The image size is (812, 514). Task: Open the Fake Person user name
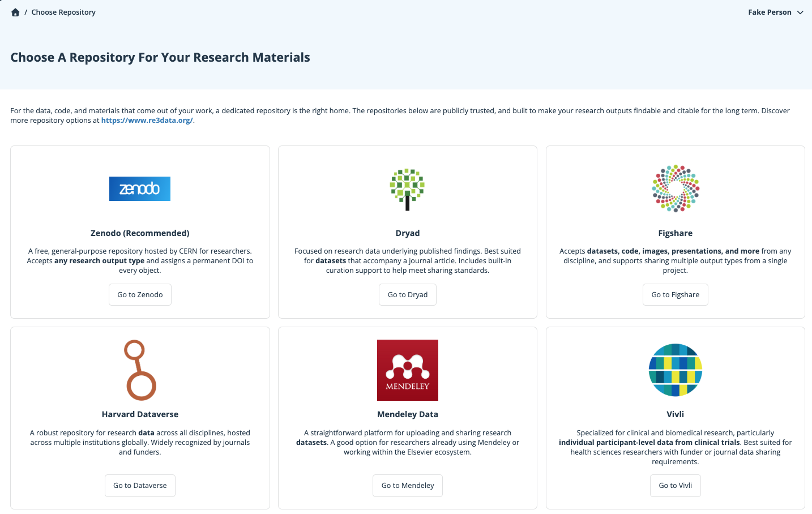(x=770, y=12)
